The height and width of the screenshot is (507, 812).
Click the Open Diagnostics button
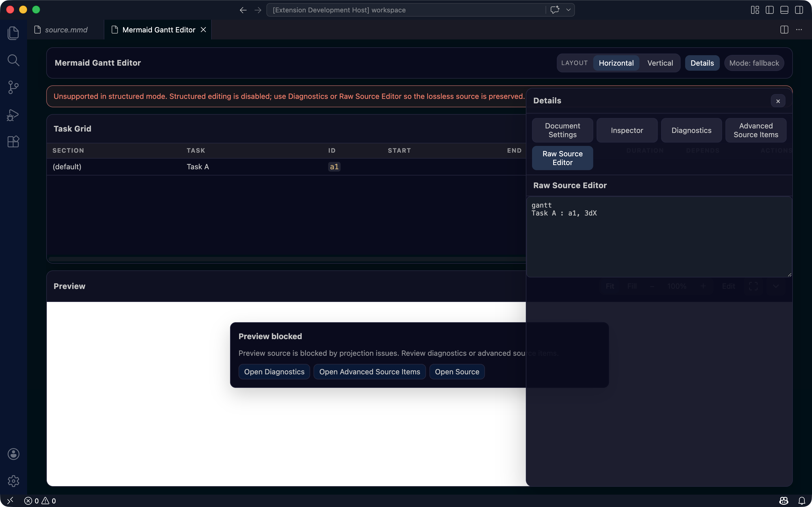[x=274, y=372]
